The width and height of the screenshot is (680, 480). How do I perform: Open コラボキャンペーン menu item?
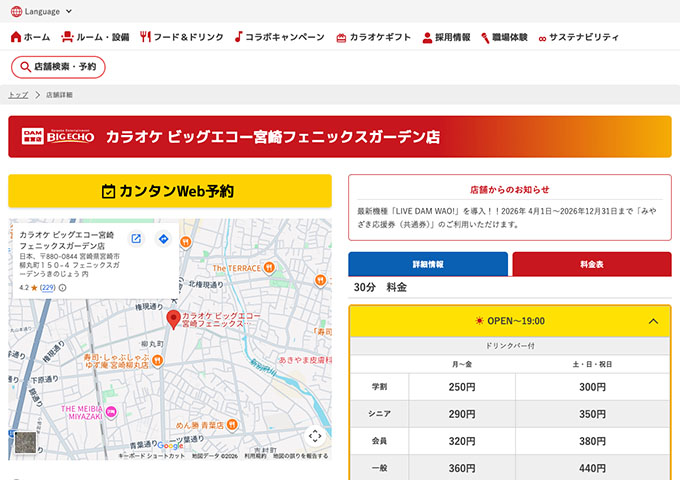279,37
